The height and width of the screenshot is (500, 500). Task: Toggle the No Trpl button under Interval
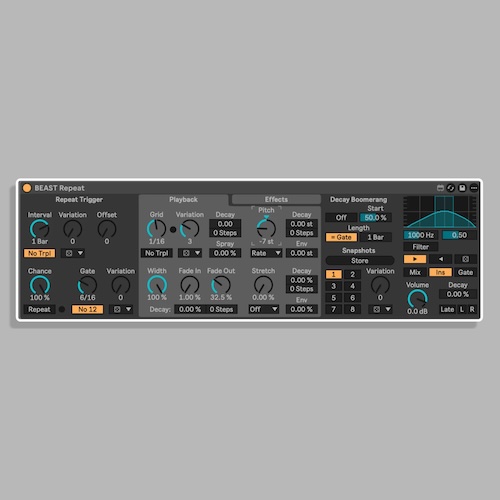point(39,253)
